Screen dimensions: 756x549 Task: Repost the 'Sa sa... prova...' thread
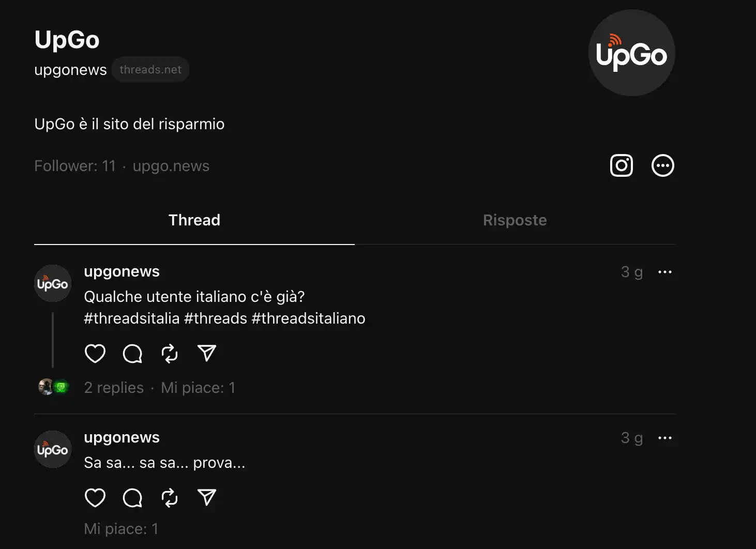coord(170,498)
